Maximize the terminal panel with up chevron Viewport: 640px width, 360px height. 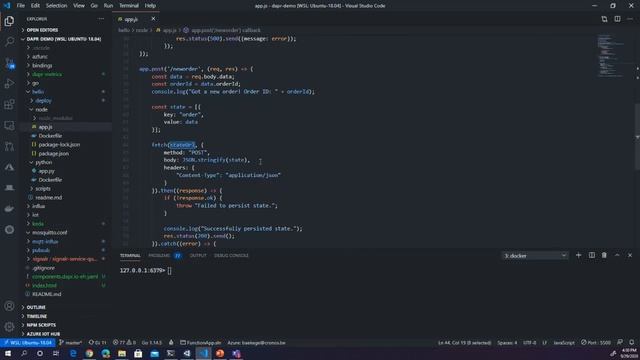(x=617, y=256)
